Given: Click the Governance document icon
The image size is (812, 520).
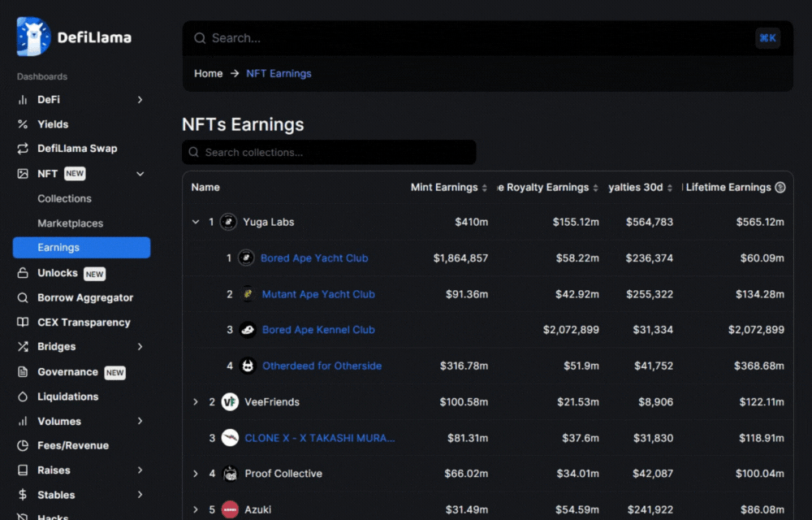Looking at the screenshot, I should (x=23, y=372).
